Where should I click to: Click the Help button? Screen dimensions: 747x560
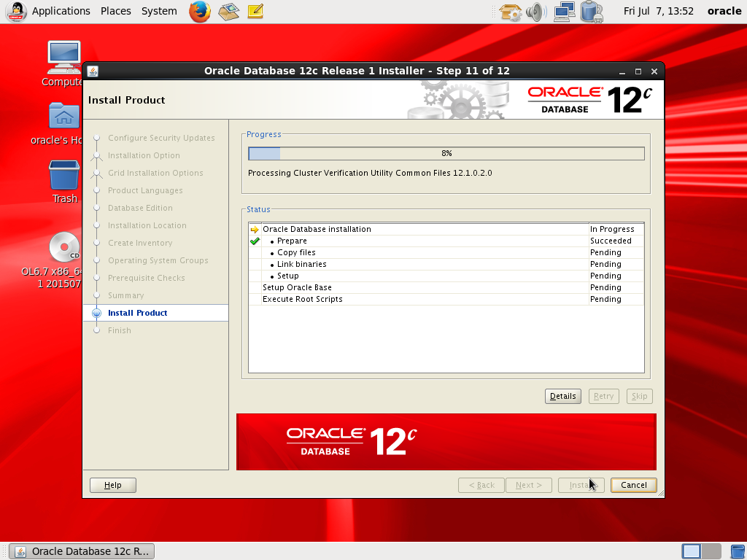(x=113, y=485)
